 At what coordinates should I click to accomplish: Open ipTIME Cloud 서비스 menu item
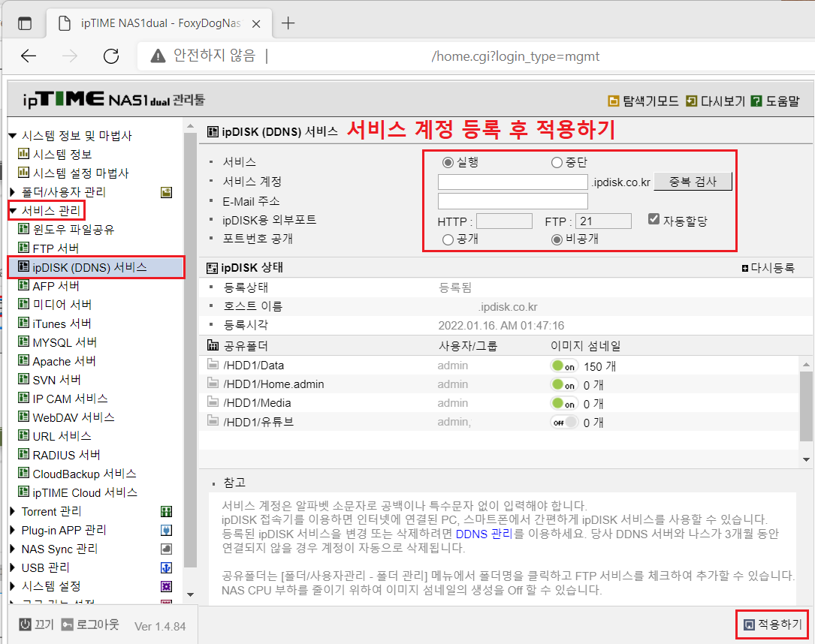pyautogui.click(x=85, y=492)
